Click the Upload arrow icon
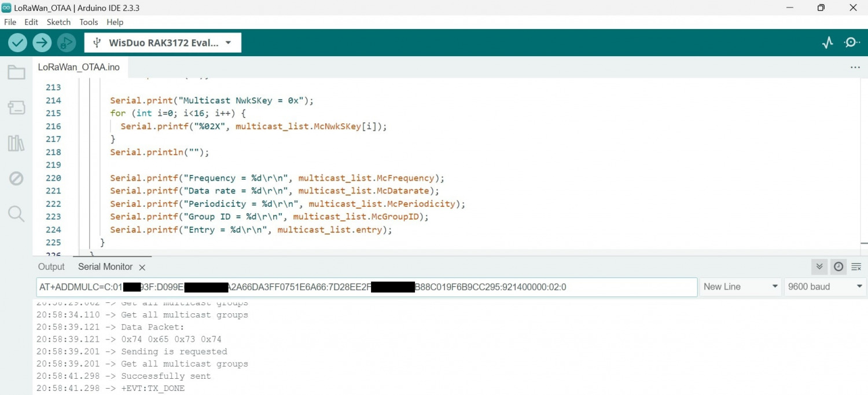 click(x=42, y=42)
